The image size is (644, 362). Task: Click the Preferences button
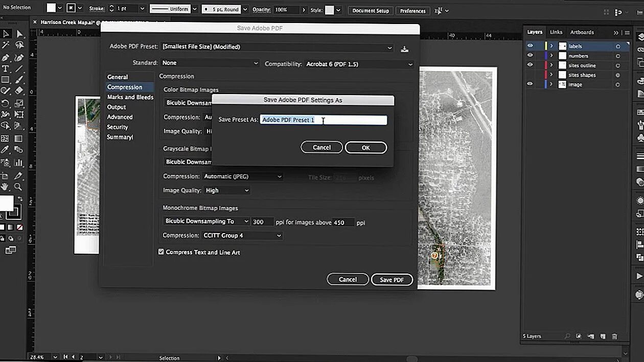(x=412, y=11)
